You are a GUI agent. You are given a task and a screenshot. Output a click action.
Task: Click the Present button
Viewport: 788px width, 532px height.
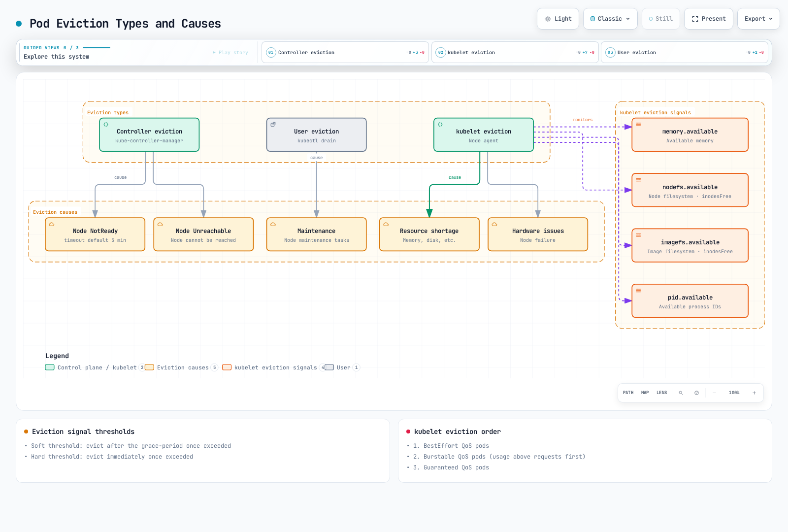(709, 19)
